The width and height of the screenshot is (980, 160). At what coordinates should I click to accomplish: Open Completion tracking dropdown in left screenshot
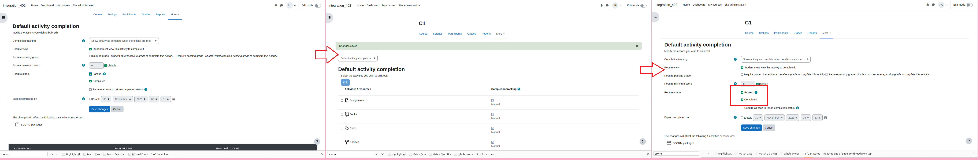[x=124, y=41]
